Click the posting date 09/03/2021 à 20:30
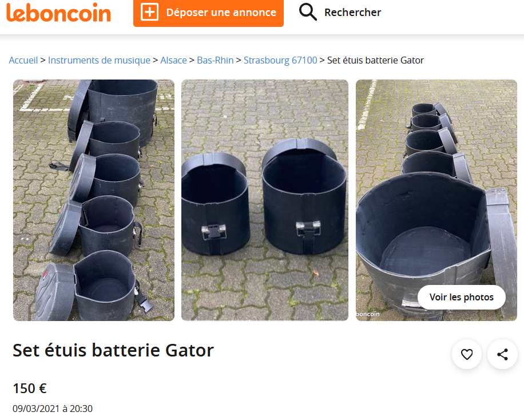The width and height of the screenshot is (524, 420). (53, 409)
